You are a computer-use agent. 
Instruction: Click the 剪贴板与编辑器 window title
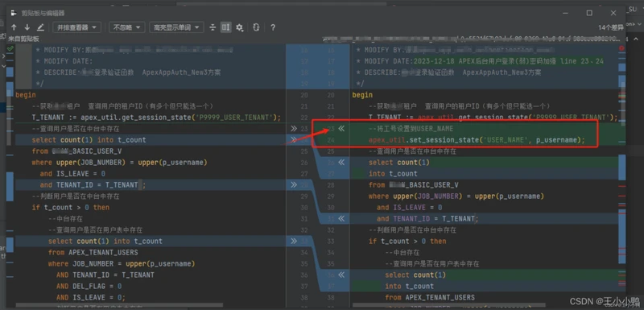[x=43, y=13]
